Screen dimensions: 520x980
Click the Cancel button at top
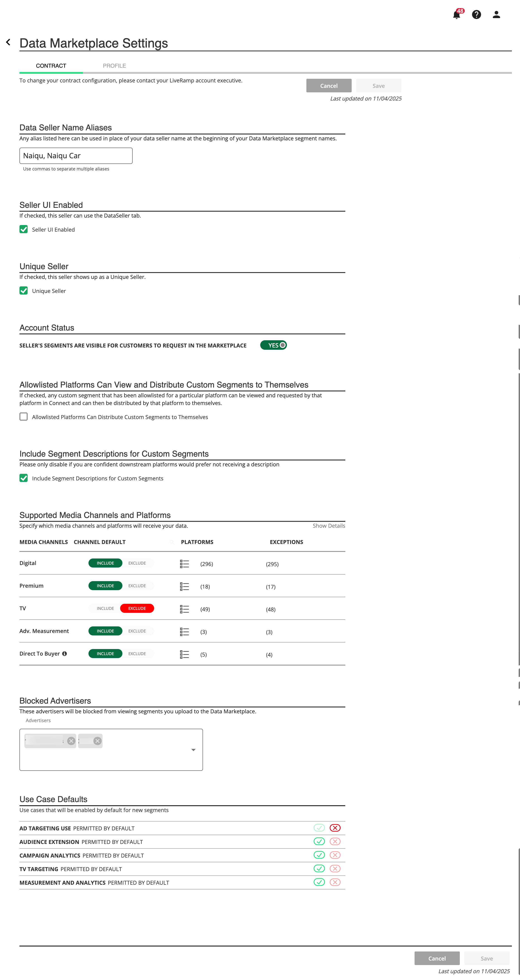[x=329, y=86]
